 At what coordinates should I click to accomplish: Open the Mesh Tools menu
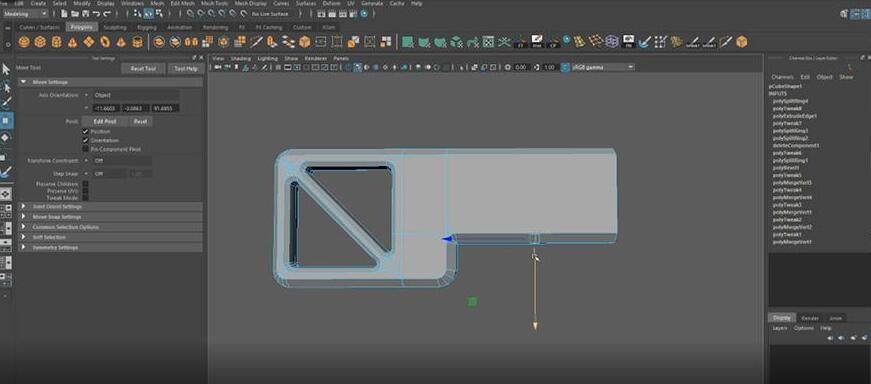[x=214, y=3]
